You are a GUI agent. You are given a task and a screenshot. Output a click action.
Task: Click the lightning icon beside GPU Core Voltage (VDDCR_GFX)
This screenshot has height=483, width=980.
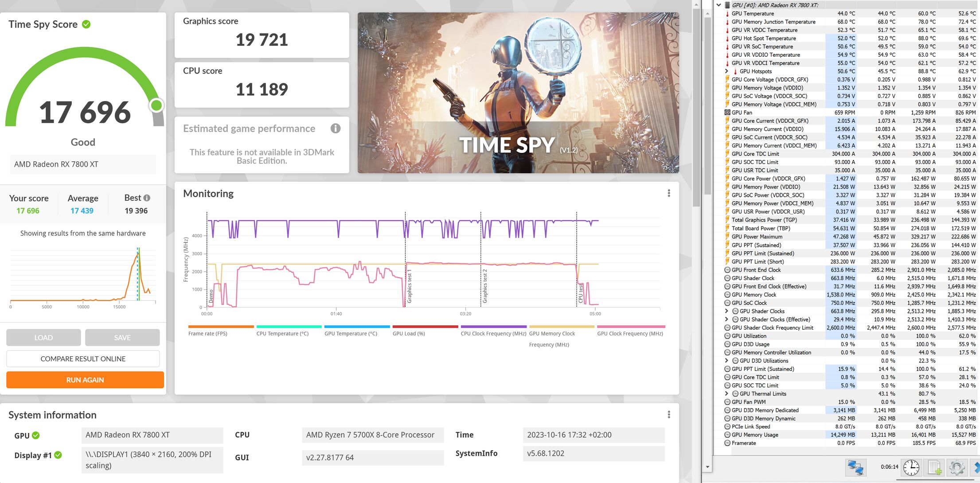pyautogui.click(x=727, y=80)
